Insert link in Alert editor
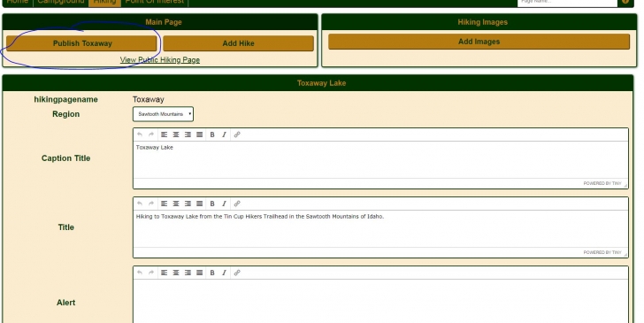The height and width of the screenshot is (323, 644). (237, 273)
